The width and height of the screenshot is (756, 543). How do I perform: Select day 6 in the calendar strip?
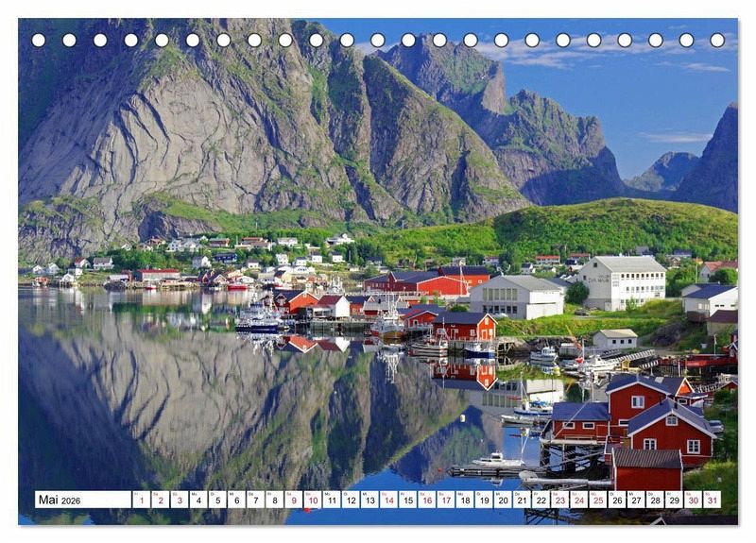tap(237, 500)
